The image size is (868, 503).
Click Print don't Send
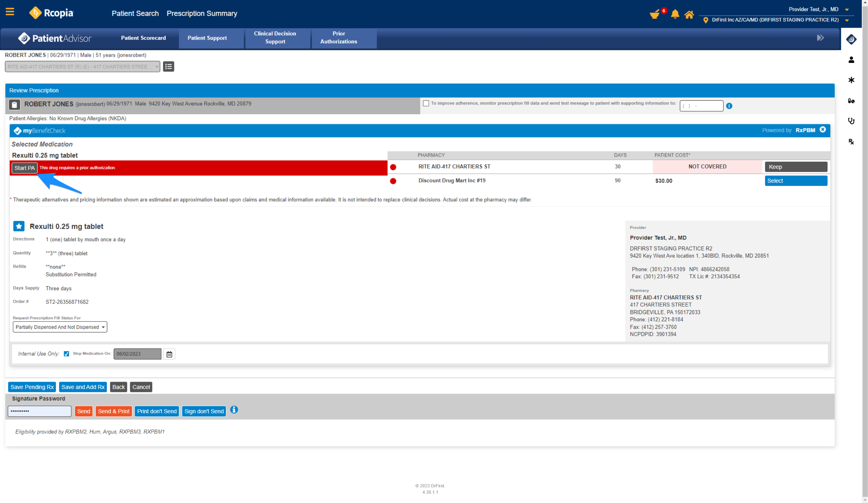tap(157, 411)
